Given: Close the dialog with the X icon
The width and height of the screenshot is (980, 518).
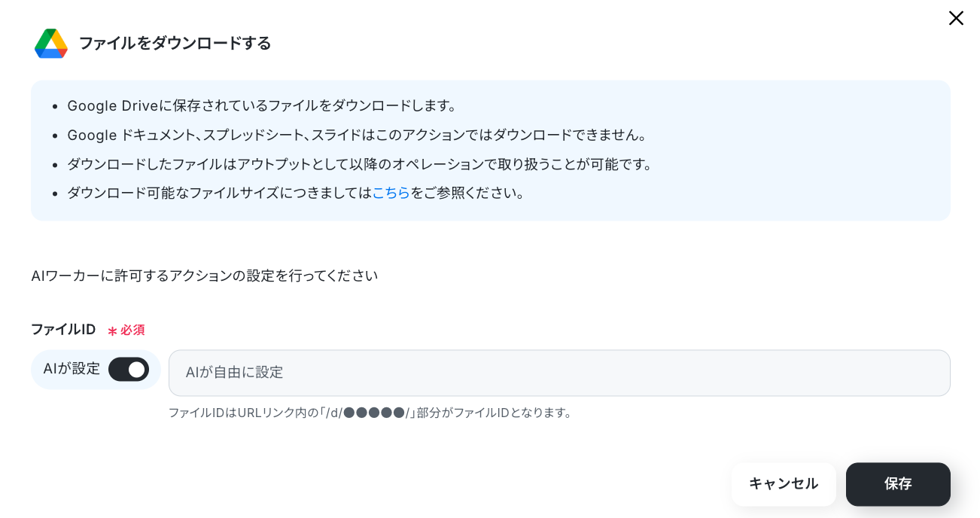Looking at the screenshot, I should pos(956,18).
